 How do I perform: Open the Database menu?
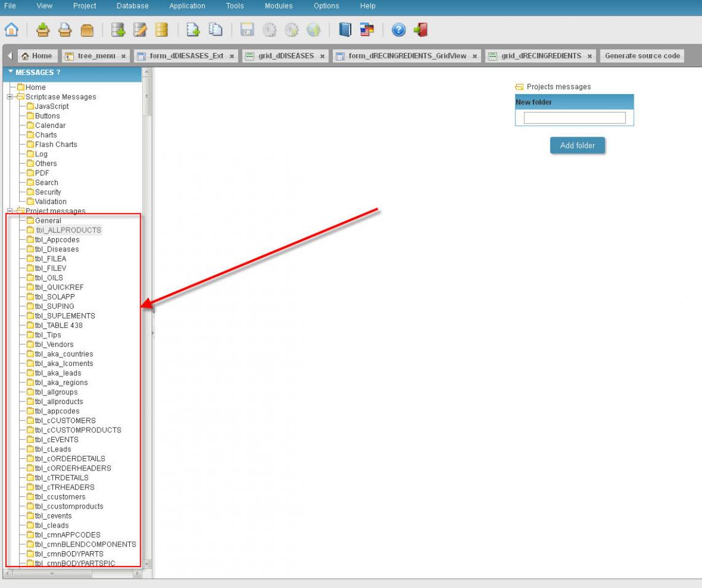click(132, 6)
